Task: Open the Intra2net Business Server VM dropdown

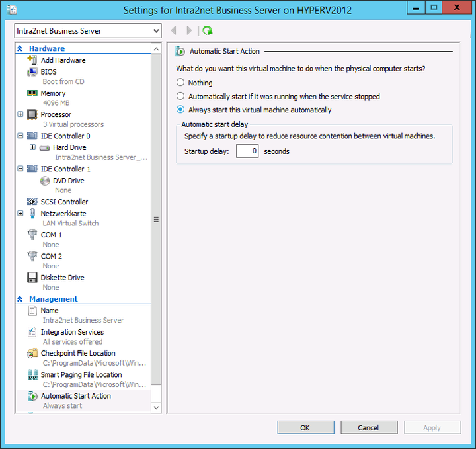Action: pos(88,30)
